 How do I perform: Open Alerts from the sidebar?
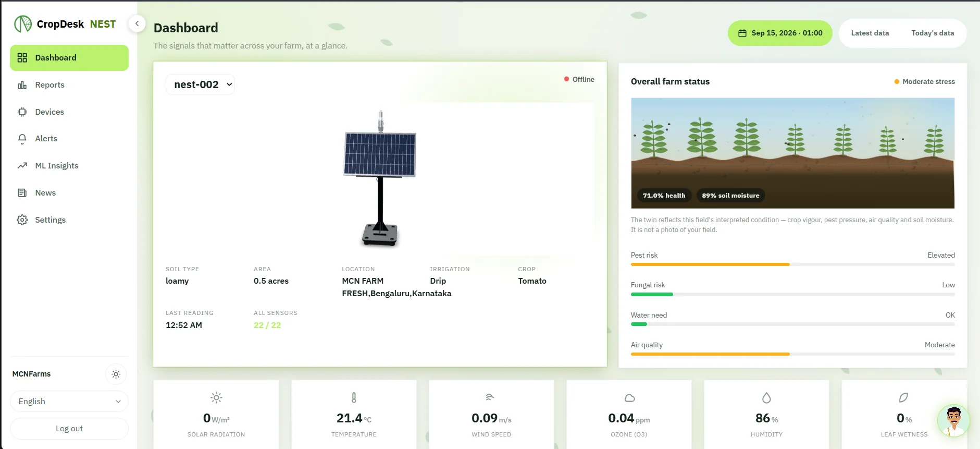[x=69, y=139]
